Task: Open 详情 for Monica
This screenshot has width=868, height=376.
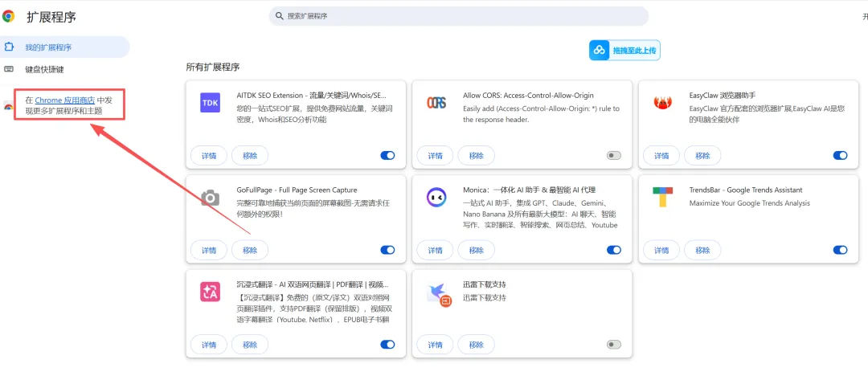Action: point(435,251)
